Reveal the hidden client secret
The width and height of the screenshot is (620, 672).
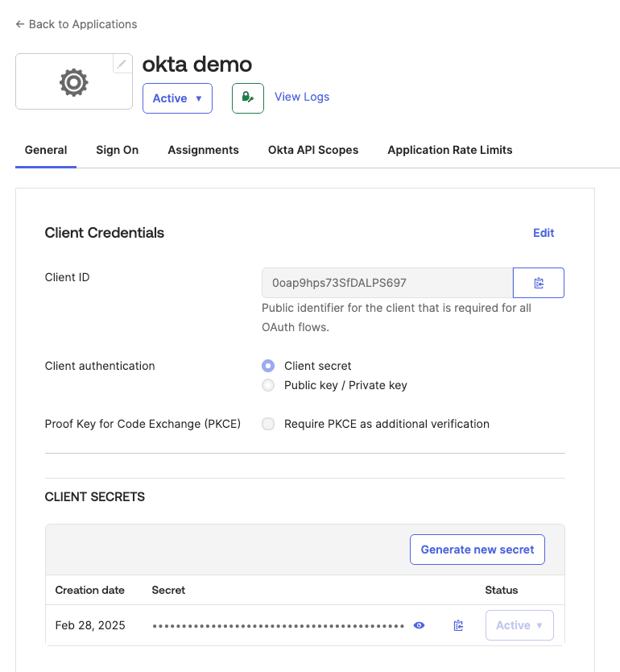click(x=419, y=625)
